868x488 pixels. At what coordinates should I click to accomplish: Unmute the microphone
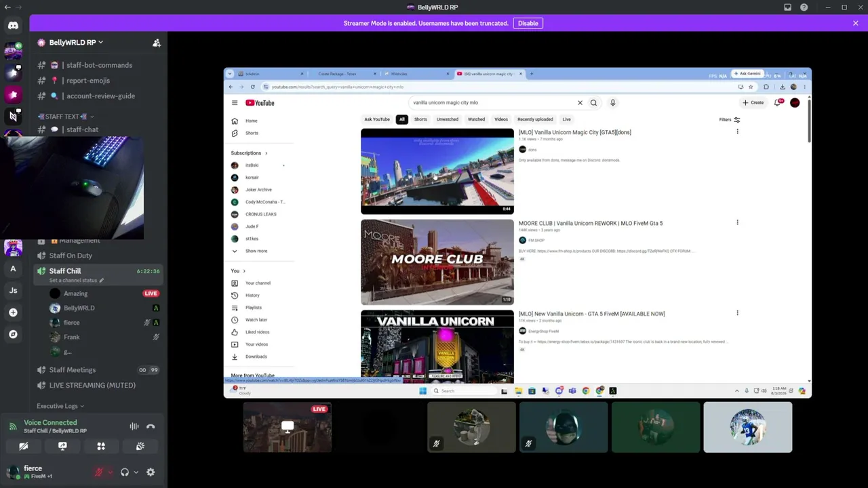(99, 472)
